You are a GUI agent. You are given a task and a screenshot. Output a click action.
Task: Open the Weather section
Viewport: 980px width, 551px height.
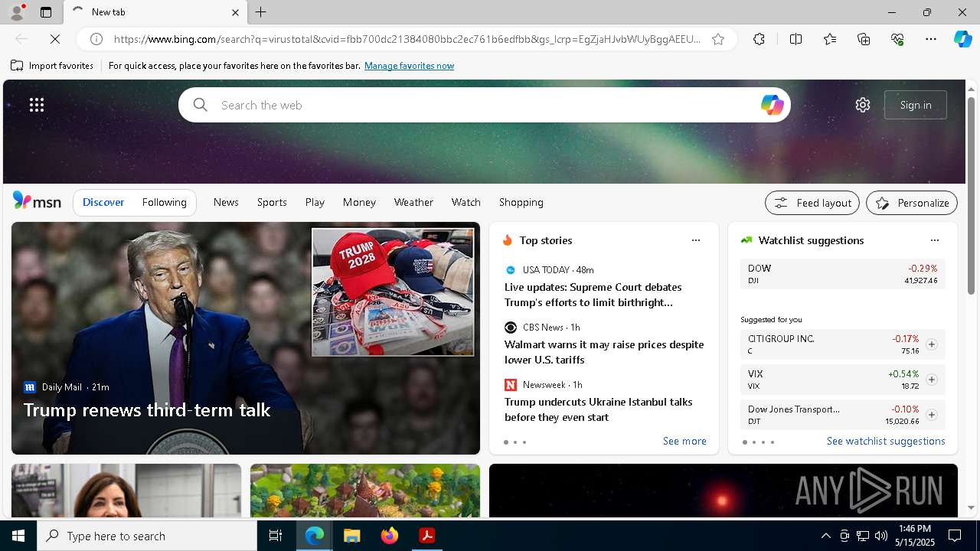413,202
